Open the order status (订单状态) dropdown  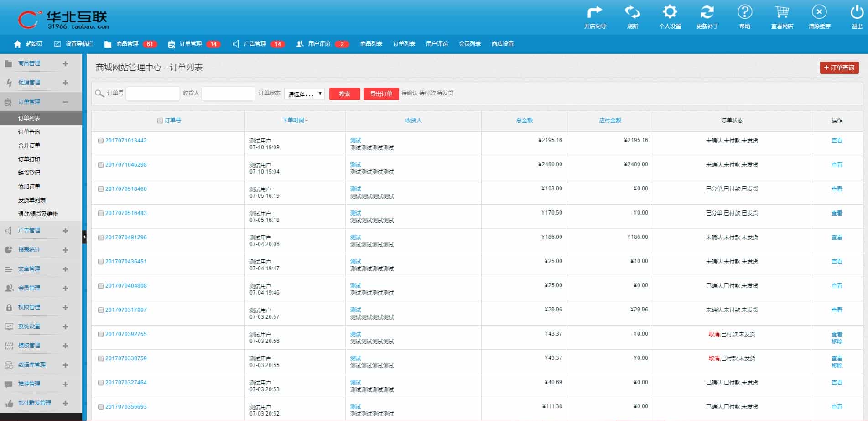pos(304,94)
